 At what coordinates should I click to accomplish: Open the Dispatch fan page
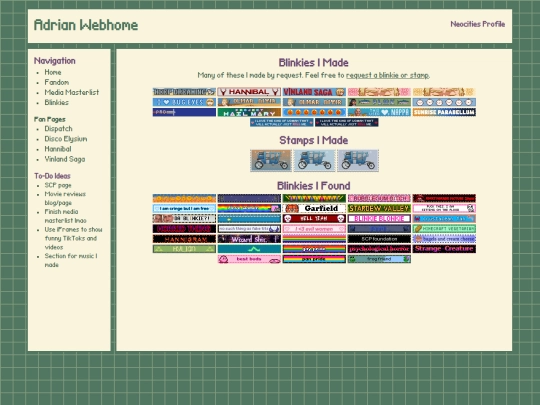58,129
